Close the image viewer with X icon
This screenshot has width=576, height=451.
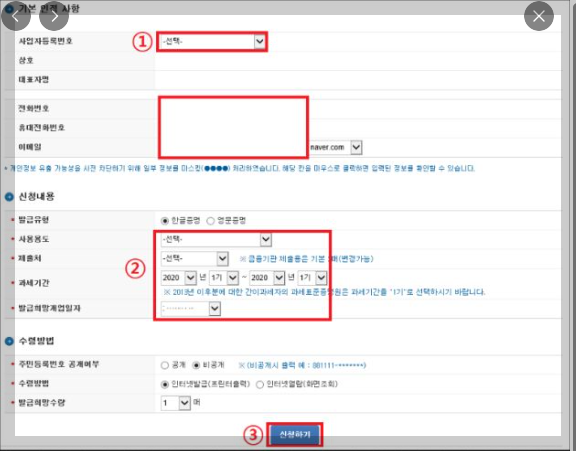tap(539, 16)
